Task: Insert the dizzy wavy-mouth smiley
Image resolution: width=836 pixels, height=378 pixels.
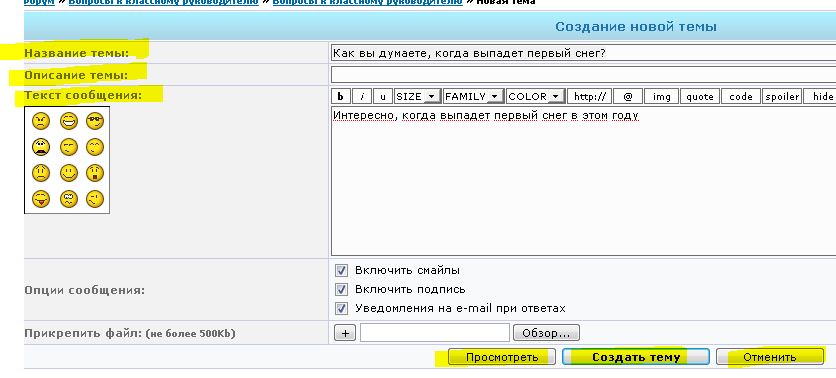Action: tap(68, 199)
